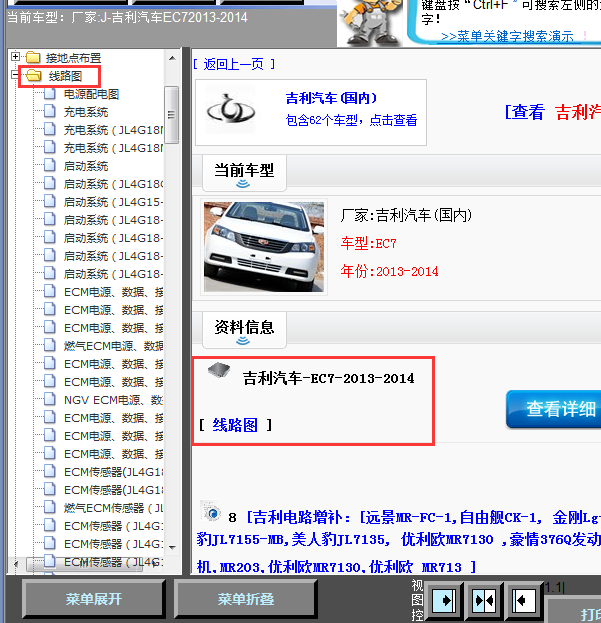The height and width of the screenshot is (623, 601).
Task: Click the document icon beside 燃气ECM传感器
Action: point(50,507)
